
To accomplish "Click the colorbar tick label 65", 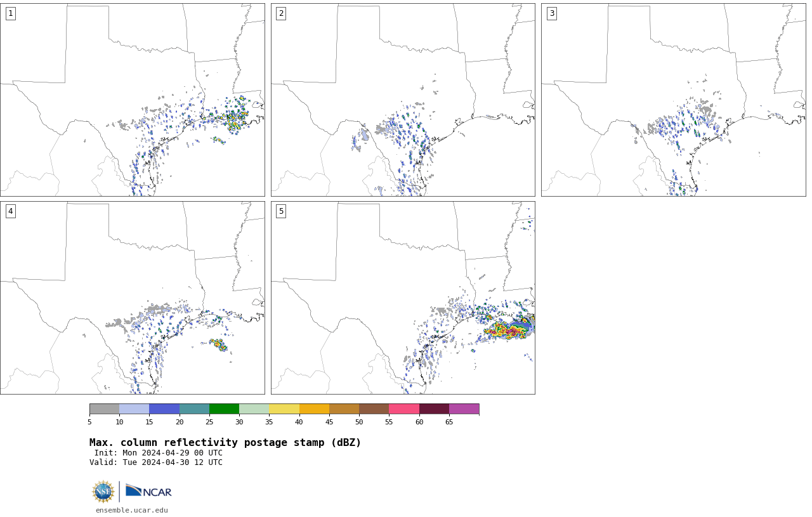I will [449, 422].
